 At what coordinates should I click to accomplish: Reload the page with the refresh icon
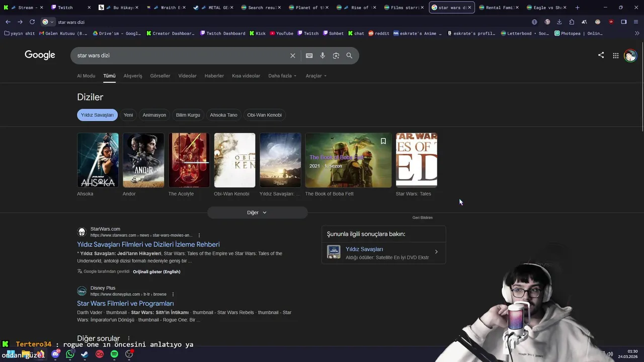(x=32, y=22)
